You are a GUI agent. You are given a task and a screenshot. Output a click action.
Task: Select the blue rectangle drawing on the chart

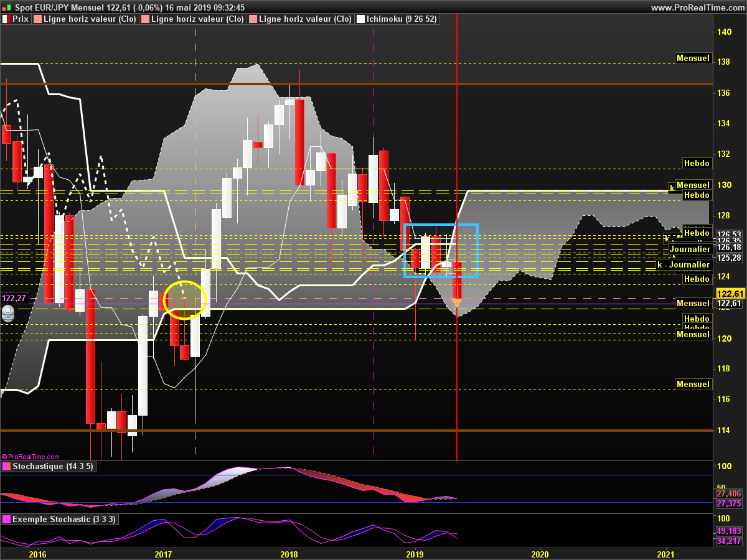441,224
